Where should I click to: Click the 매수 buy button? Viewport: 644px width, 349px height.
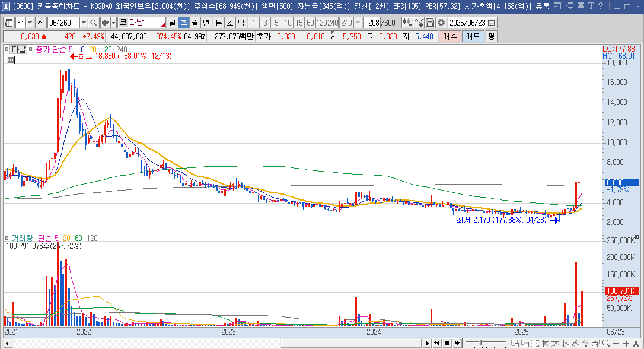tap(449, 36)
